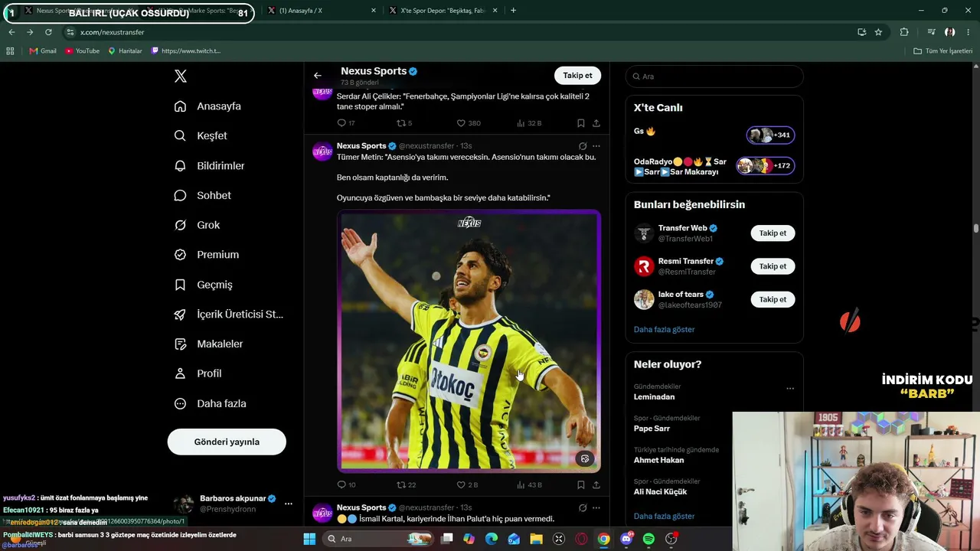This screenshot has width=980, height=551.
Task: Open Discord from the taskbar
Action: coord(626,539)
